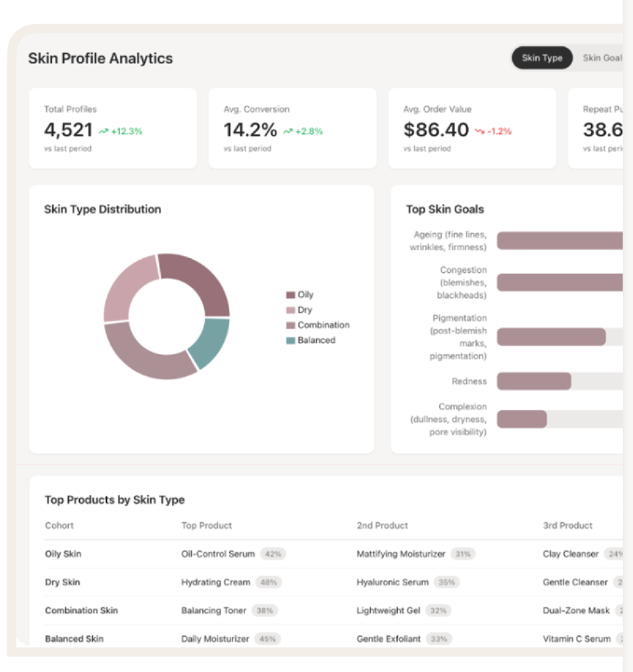Click the Avg. Order Value downward trend arrow
633x672 pixels.
(480, 132)
